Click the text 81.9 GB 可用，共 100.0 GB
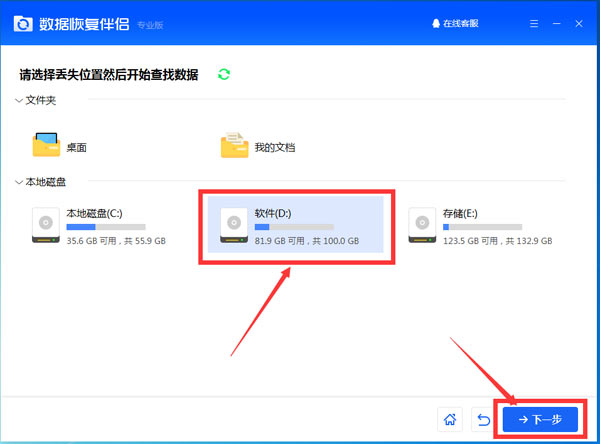The image size is (600, 444). pyautogui.click(x=307, y=241)
